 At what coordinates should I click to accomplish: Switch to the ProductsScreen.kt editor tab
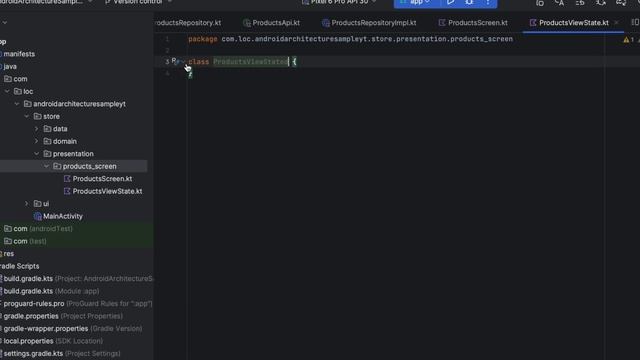473,23
